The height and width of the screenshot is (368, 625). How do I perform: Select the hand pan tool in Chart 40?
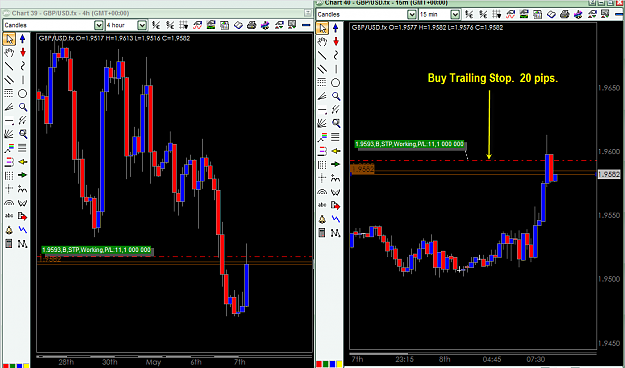coord(322,41)
